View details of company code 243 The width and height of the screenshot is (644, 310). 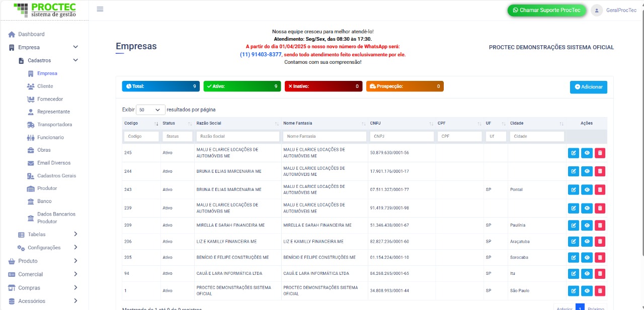587,190
